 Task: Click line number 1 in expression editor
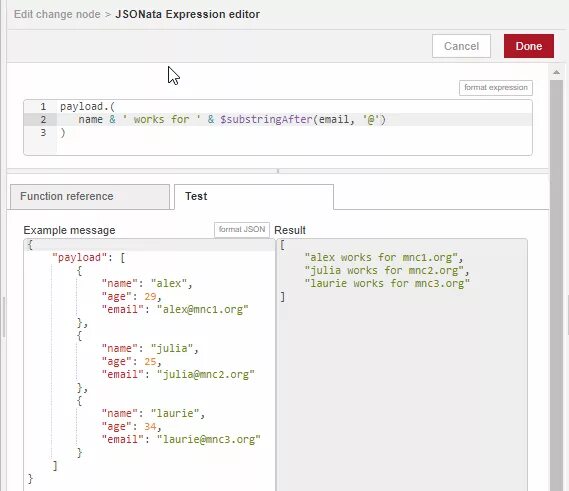click(x=43, y=107)
